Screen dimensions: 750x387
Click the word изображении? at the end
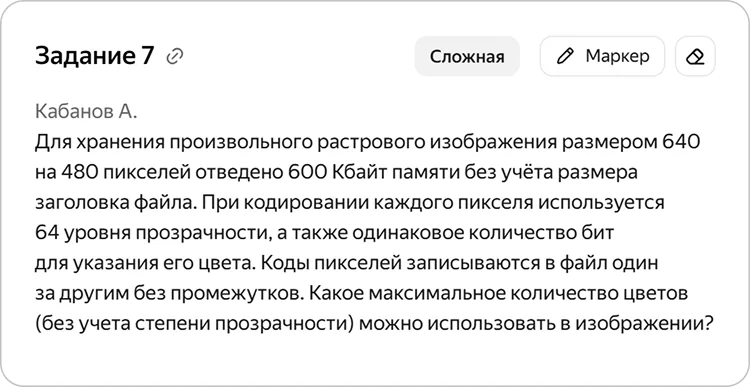coord(644,324)
